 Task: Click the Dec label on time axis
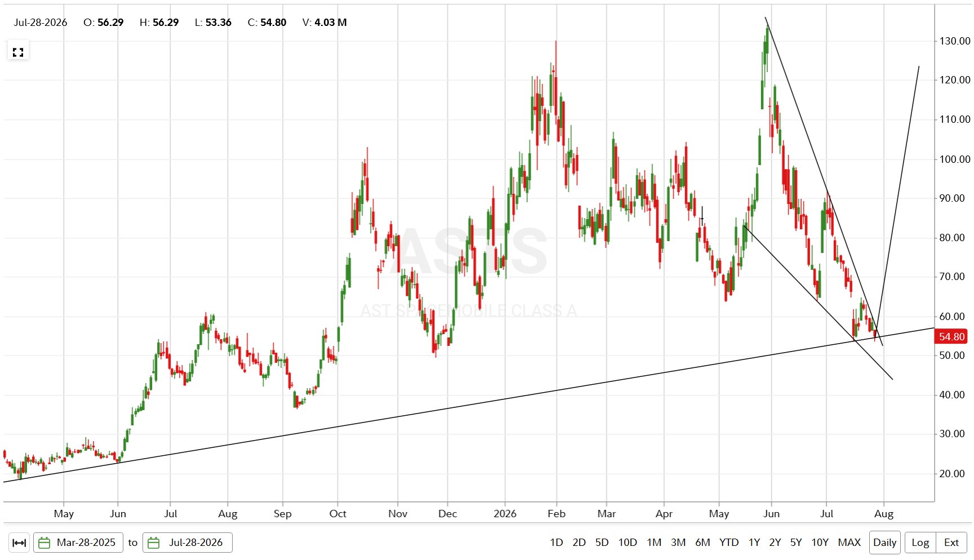coord(448,514)
